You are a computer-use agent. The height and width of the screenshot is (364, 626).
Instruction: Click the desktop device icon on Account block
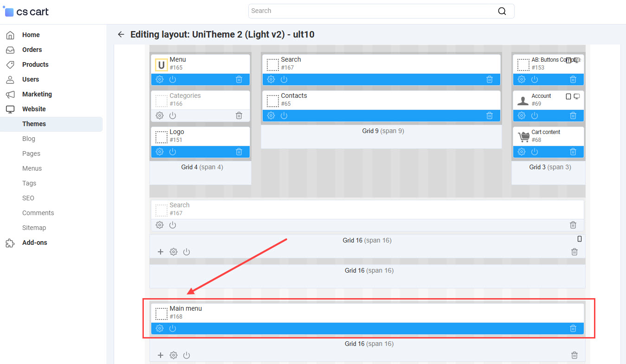pos(577,96)
